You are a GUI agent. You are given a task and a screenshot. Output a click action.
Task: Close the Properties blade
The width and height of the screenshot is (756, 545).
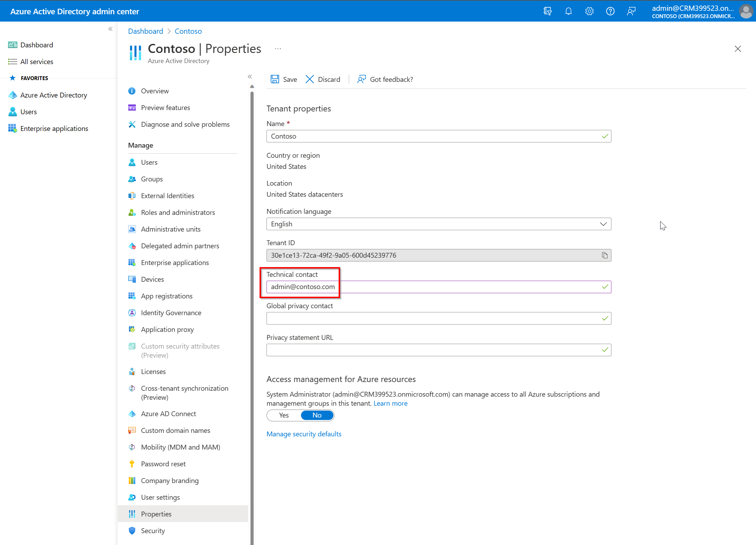738,49
